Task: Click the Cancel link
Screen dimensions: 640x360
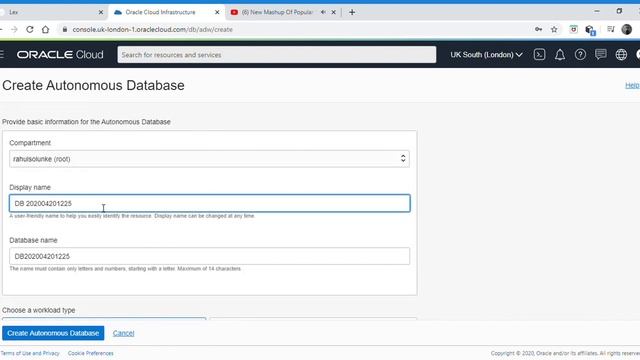Action: pos(123,333)
